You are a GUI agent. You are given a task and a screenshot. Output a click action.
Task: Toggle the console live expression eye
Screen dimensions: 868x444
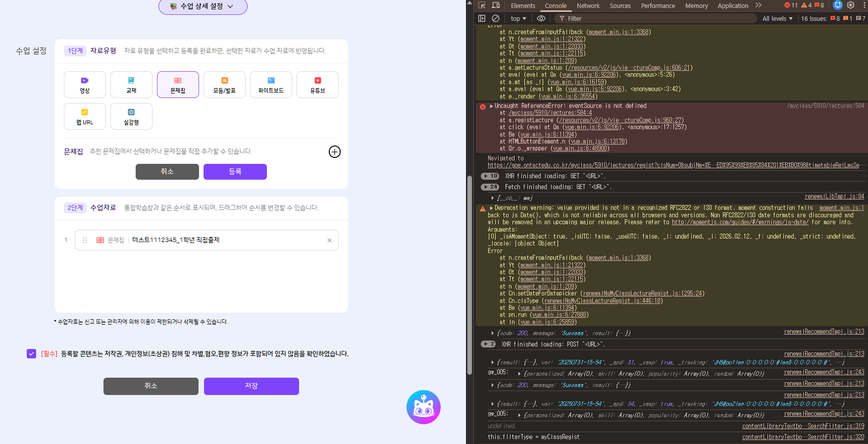541,18
